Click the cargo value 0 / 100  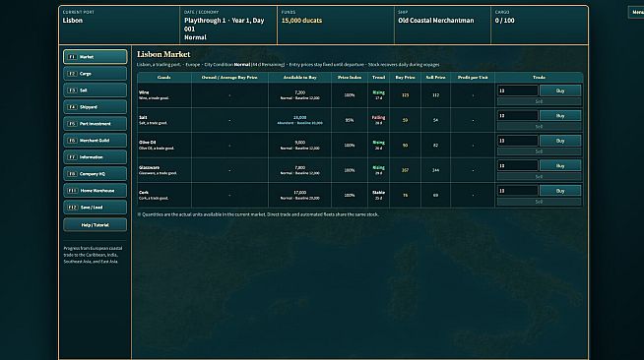tap(504, 21)
